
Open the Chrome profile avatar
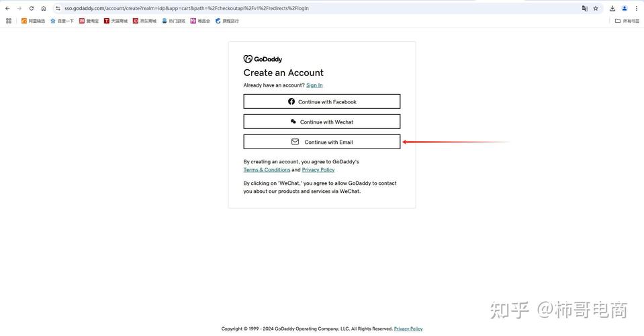click(625, 8)
